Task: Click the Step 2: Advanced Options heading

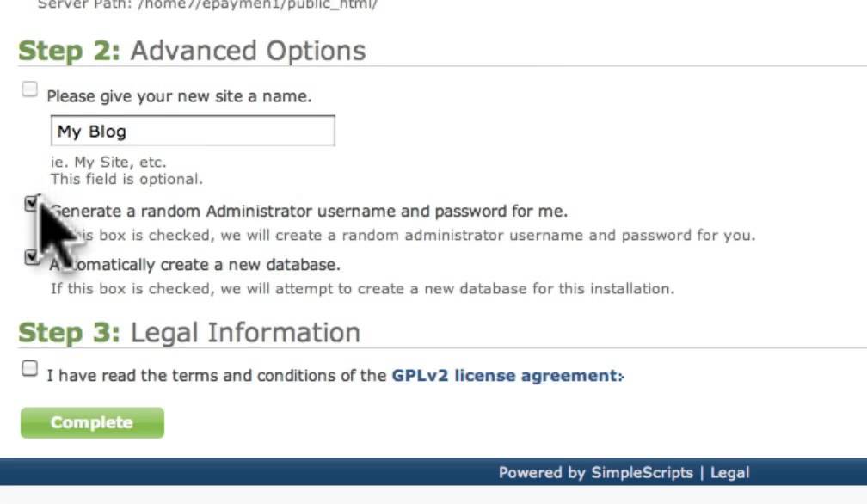Action: click(x=192, y=51)
